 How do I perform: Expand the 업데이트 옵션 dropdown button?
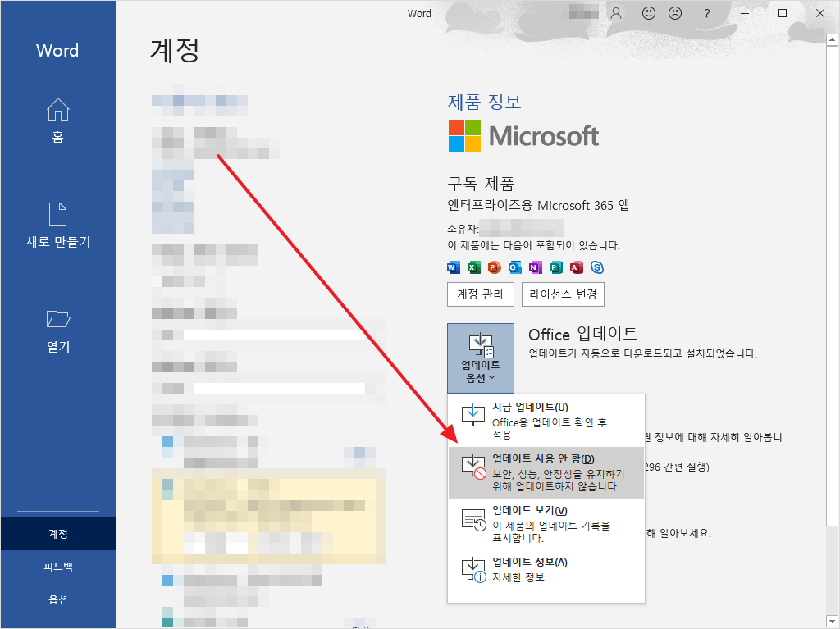pyautogui.click(x=481, y=358)
